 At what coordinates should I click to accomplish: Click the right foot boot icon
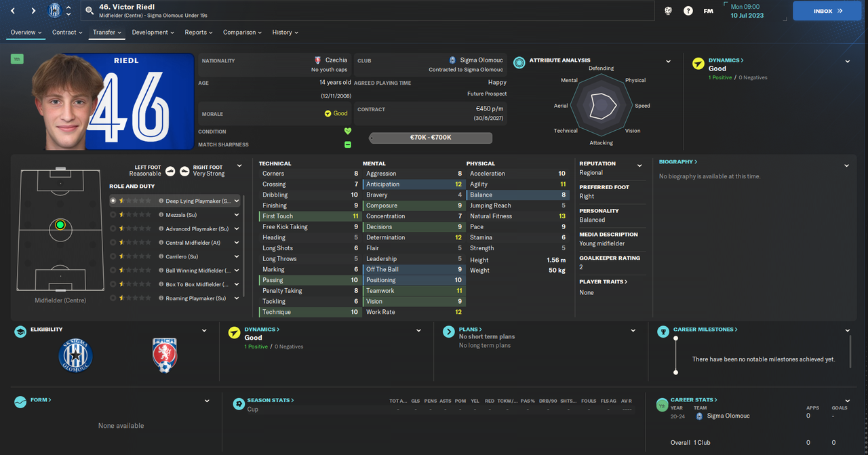click(x=185, y=171)
